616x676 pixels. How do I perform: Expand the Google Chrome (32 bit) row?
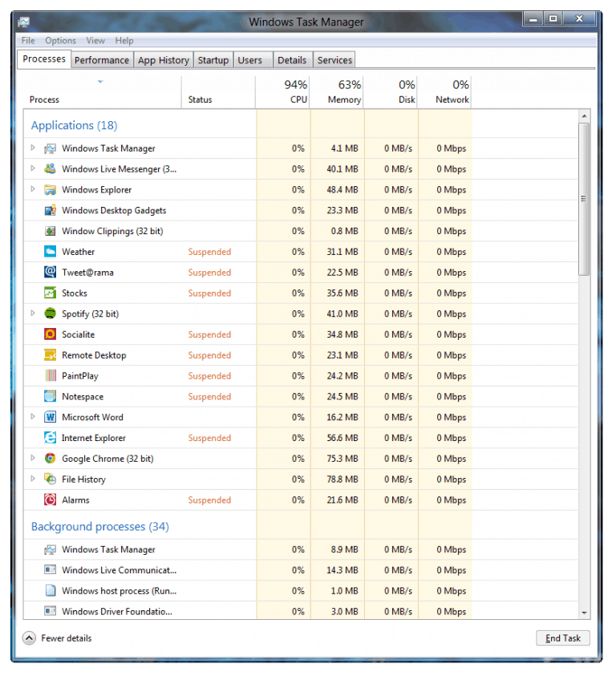[33, 458]
